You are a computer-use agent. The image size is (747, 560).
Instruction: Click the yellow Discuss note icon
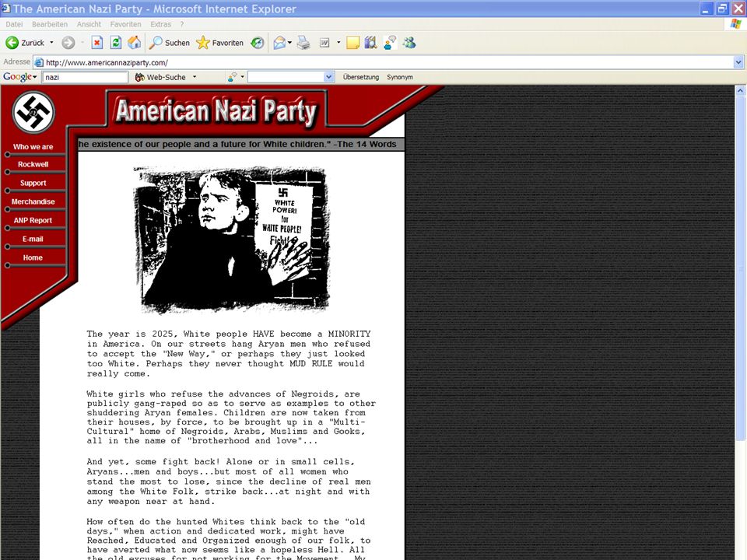(x=352, y=43)
